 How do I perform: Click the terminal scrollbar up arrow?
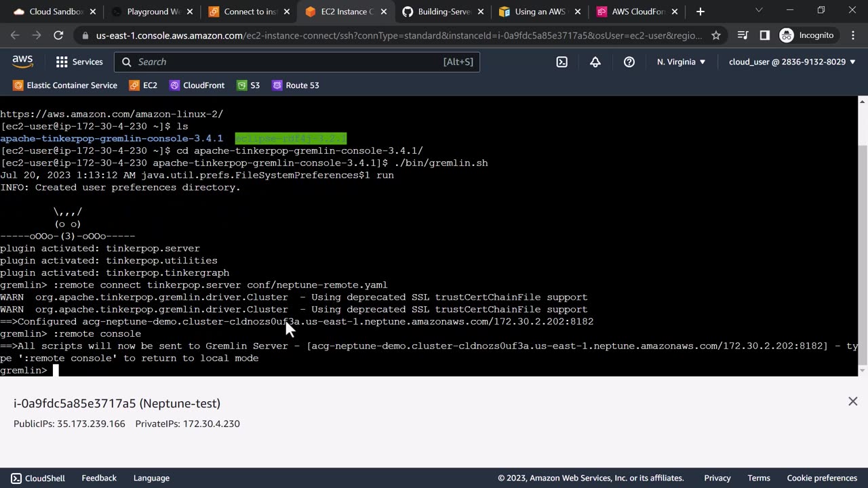coord(863,102)
